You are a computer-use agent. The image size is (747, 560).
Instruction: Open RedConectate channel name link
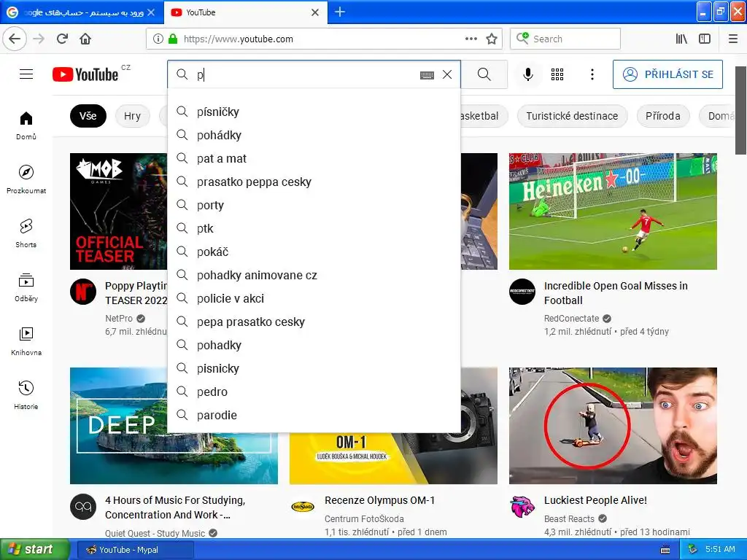click(x=572, y=318)
